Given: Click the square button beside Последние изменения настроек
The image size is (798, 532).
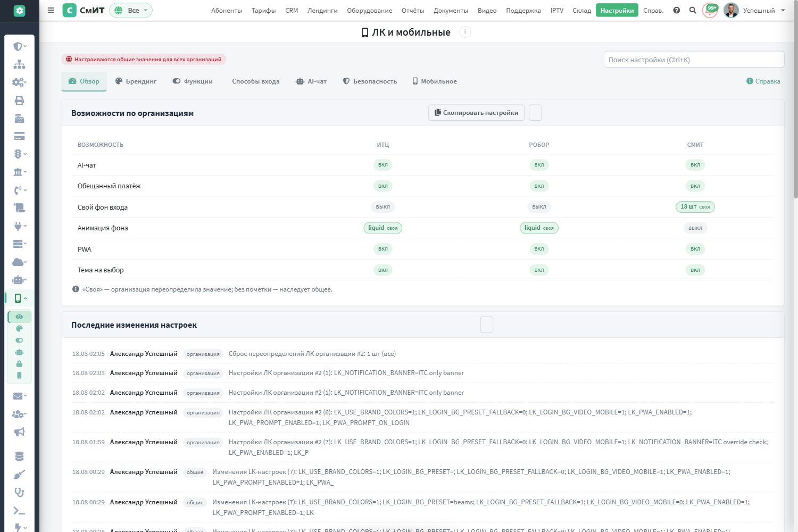Looking at the screenshot, I should click(x=487, y=325).
